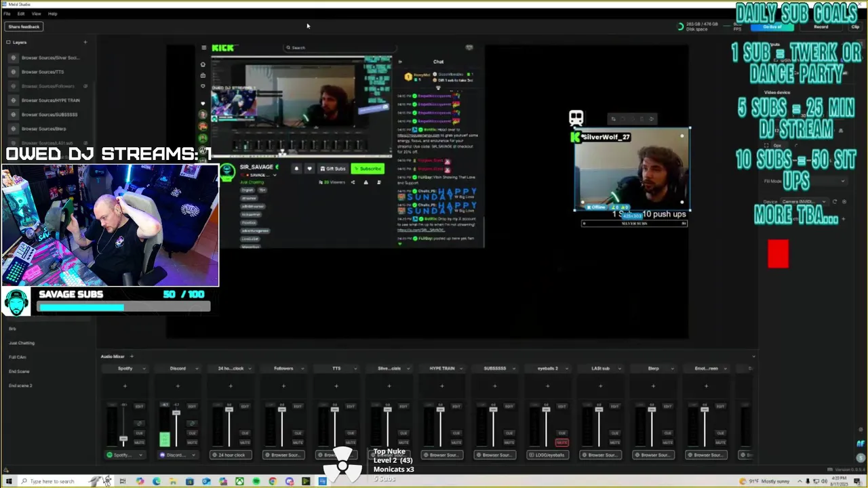Toggle visibility of Browser Sources/Followers layer

point(85,86)
